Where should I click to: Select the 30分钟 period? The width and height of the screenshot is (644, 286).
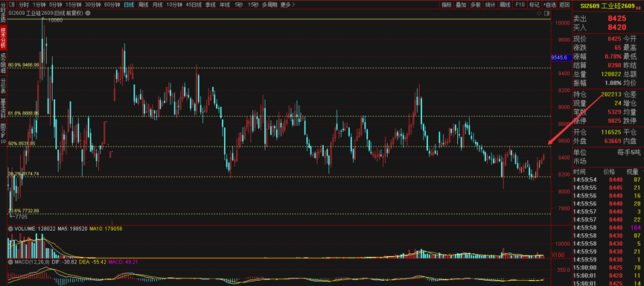(93, 5)
